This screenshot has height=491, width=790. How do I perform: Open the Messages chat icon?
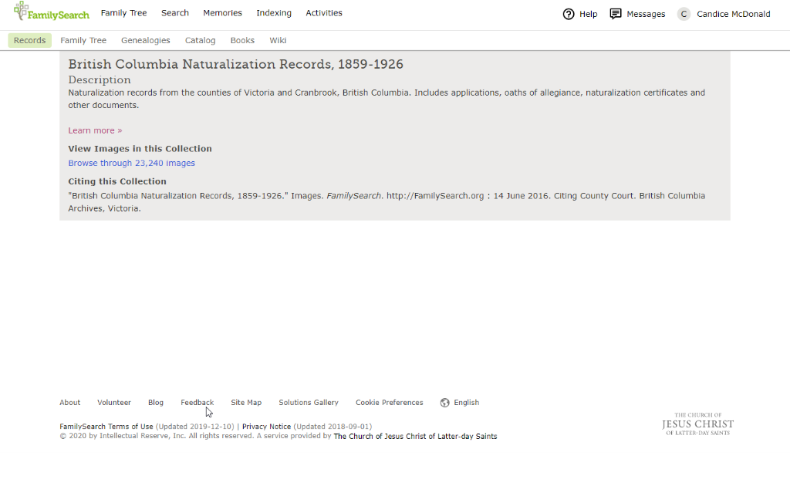point(615,14)
